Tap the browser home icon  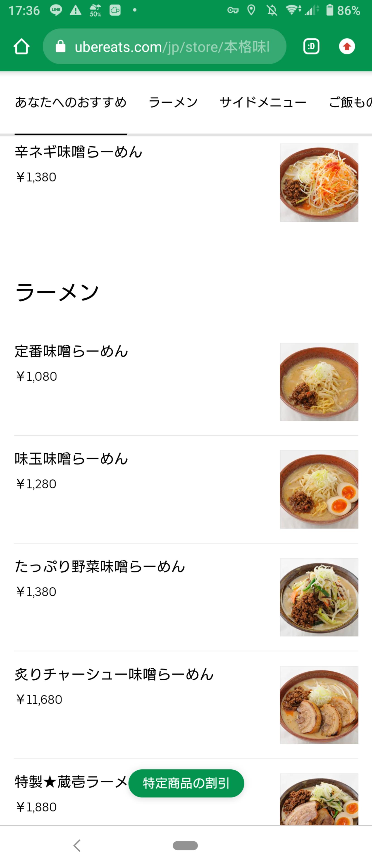21,47
